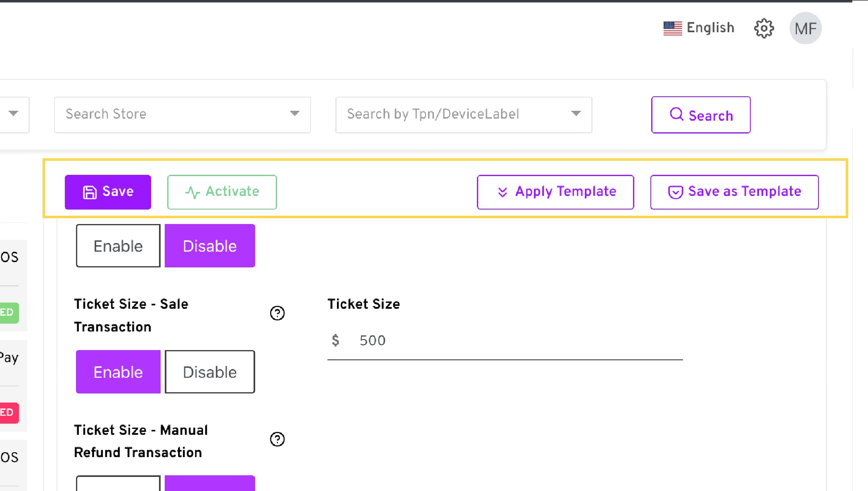The image size is (868, 491).
Task: Disable the Ticket Size Sale Transaction
Action: coord(210,372)
